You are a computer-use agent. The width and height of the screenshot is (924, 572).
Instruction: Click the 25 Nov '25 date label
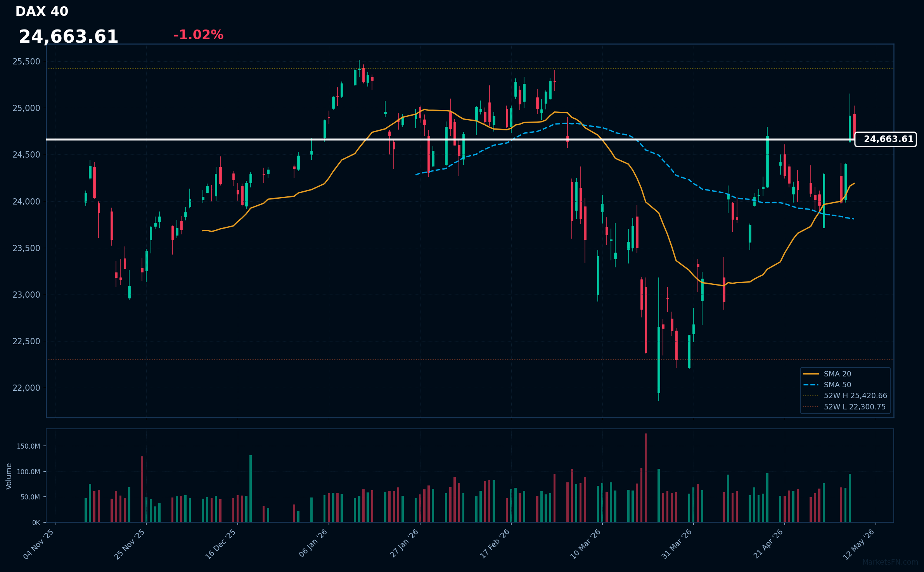[130, 544]
